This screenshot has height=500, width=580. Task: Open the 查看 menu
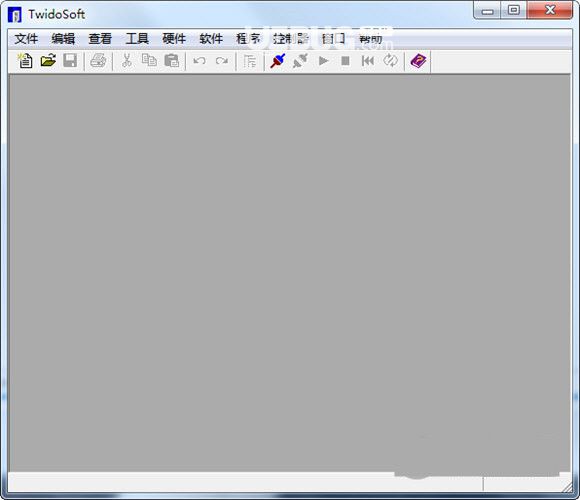tap(100, 38)
